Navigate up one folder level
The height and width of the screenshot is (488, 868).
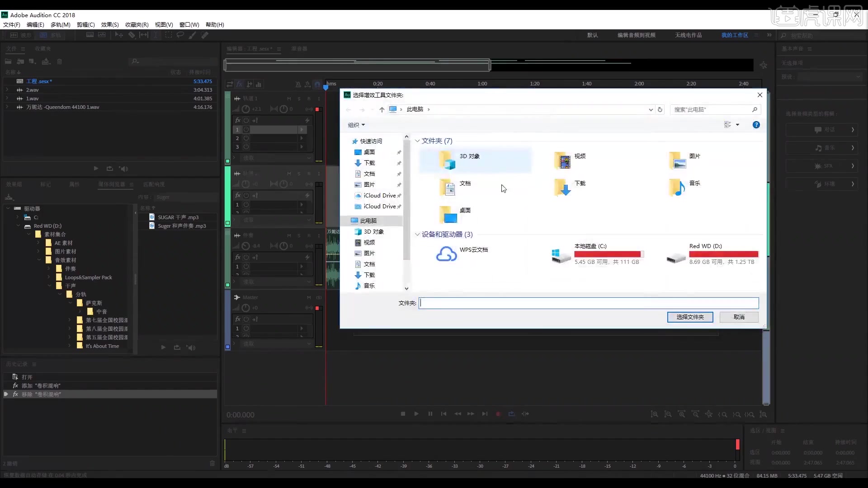pos(382,109)
